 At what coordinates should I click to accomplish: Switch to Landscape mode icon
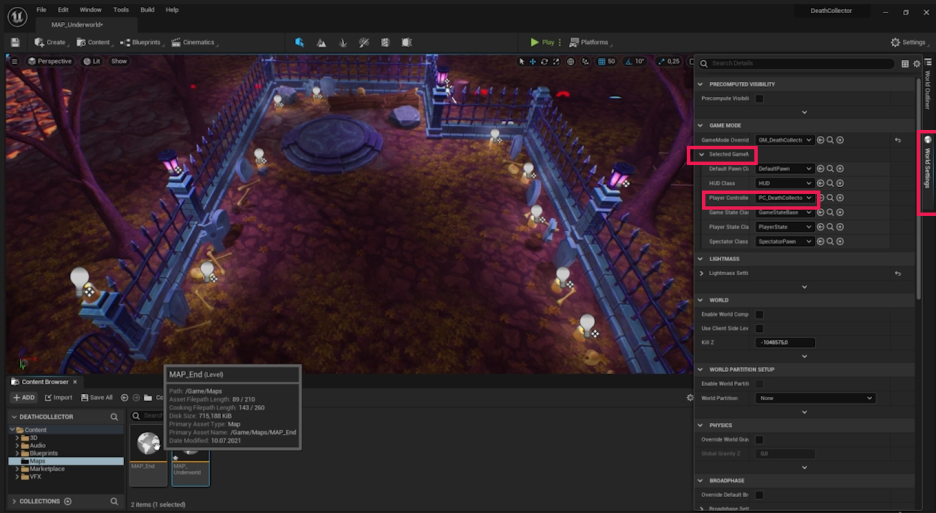tap(321, 42)
